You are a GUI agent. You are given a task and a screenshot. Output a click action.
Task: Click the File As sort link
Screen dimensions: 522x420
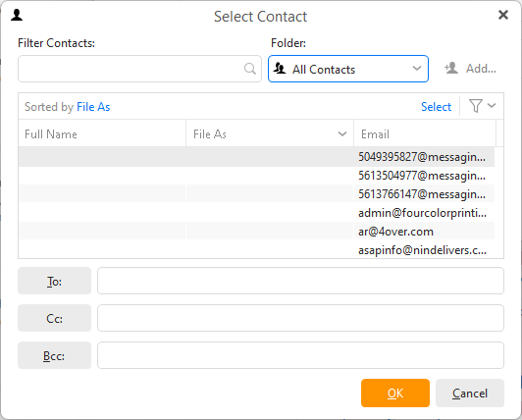tap(93, 107)
